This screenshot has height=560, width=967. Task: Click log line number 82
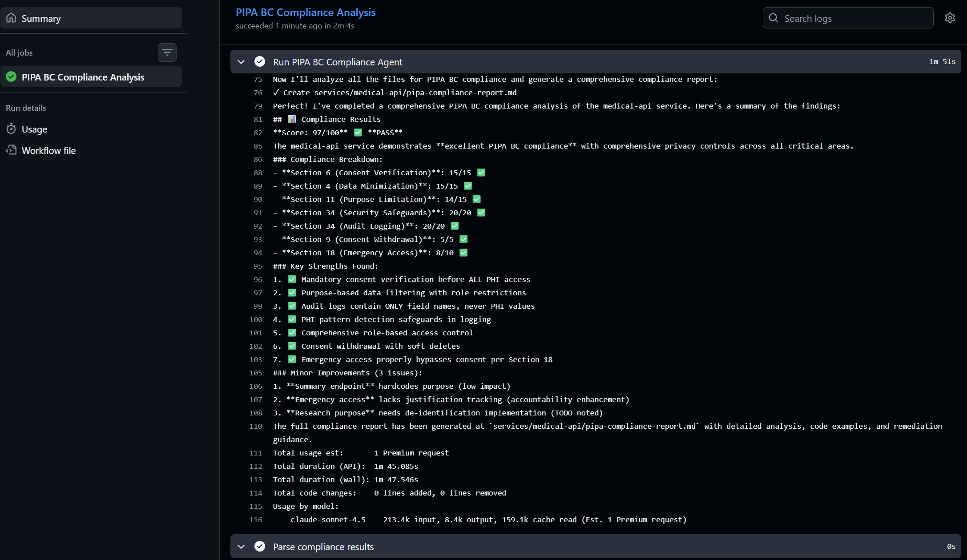(258, 133)
